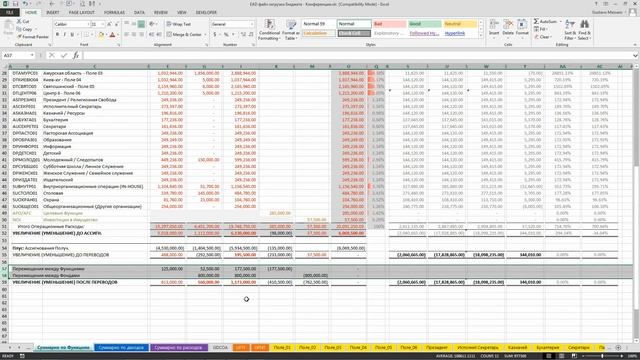Click the Insert Function fx icon

(76, 55)
